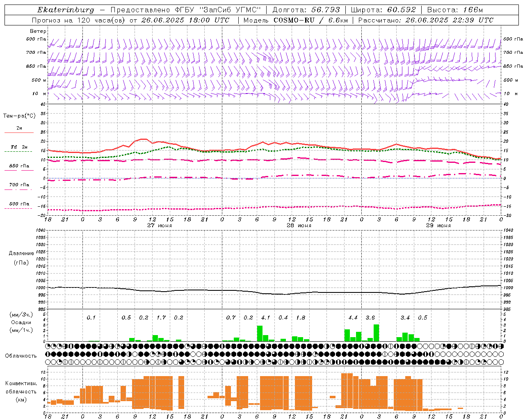Click the red 2м temperature legend line
Viewport: 525px width, 420px height.
[x=19, y=132]
